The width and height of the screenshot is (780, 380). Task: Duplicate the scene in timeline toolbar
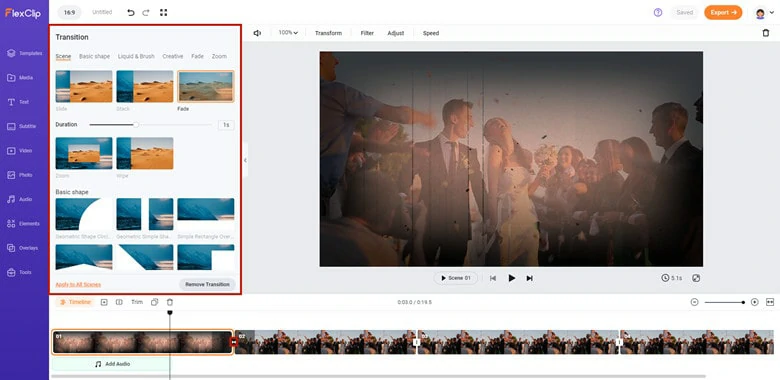[x=154, y=302]
